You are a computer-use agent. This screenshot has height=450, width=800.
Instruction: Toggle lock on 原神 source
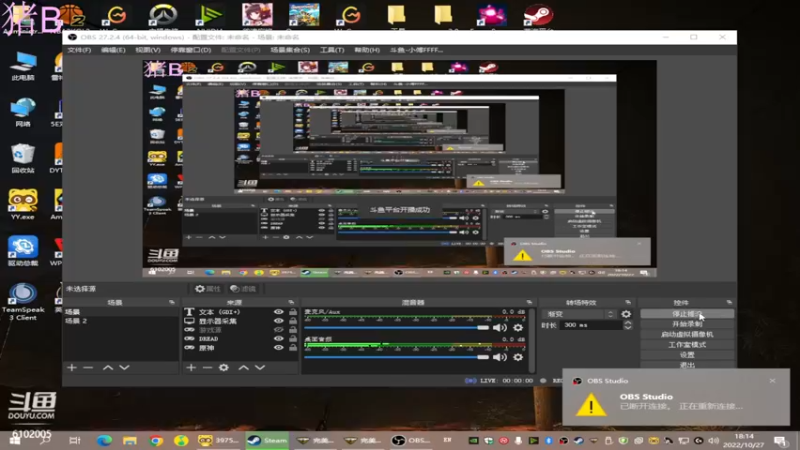[293, 348]
